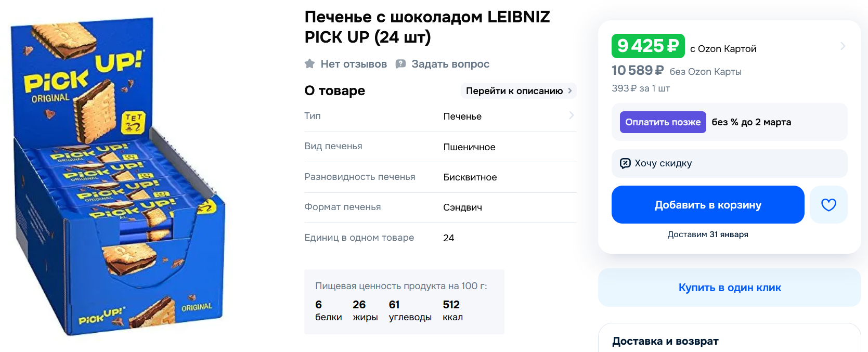
Task: Click the green 9 425 ₽ price tag
Action: pos(648,46)
